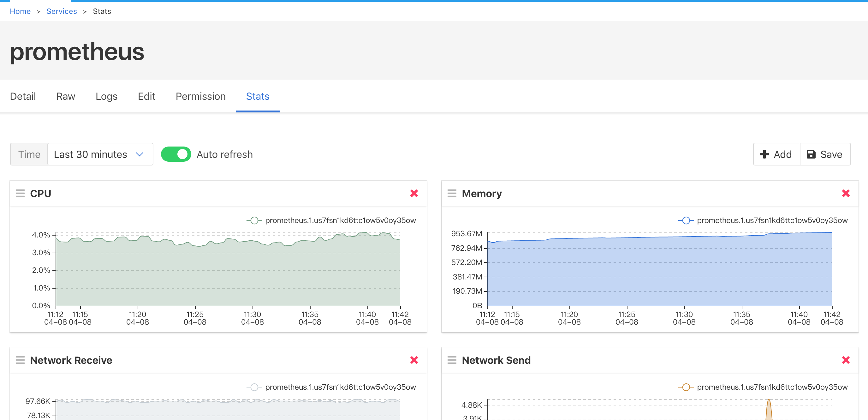Click the Network Send drag handle icon
Screen dimensions: 868x420
[x=452, y=360]
